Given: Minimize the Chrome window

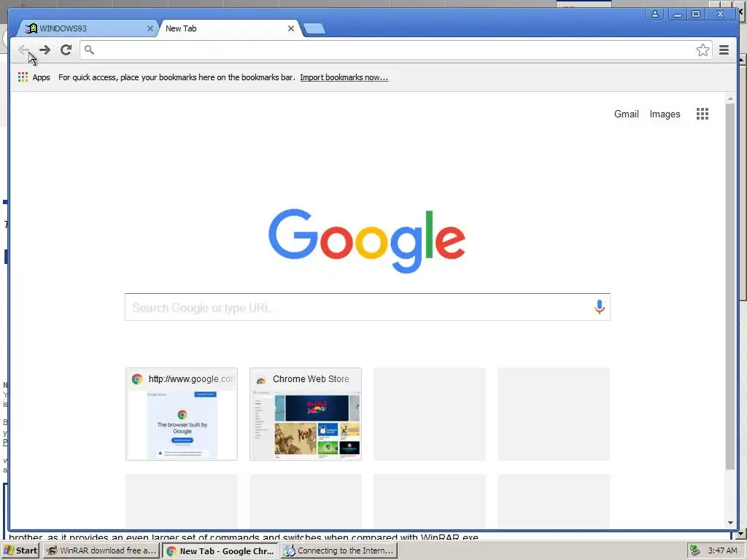Looking at the screenshot, I should [x=677, y=14].
